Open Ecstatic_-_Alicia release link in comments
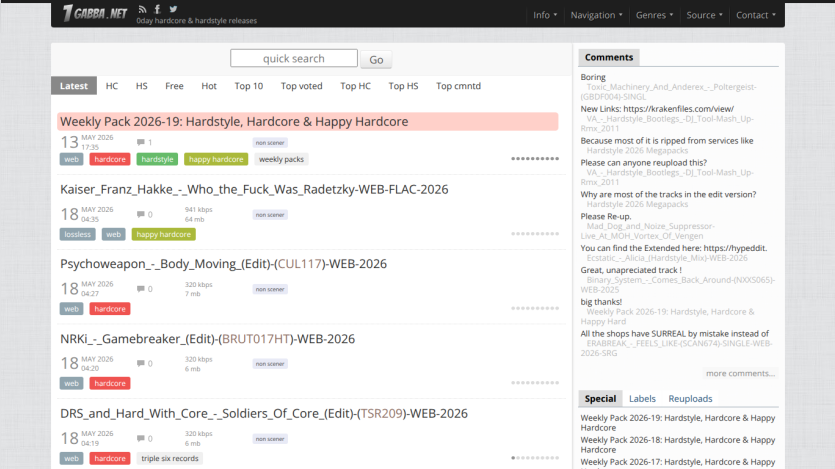The width and height of the screenshot is (835, 469). tap(667, 258)
